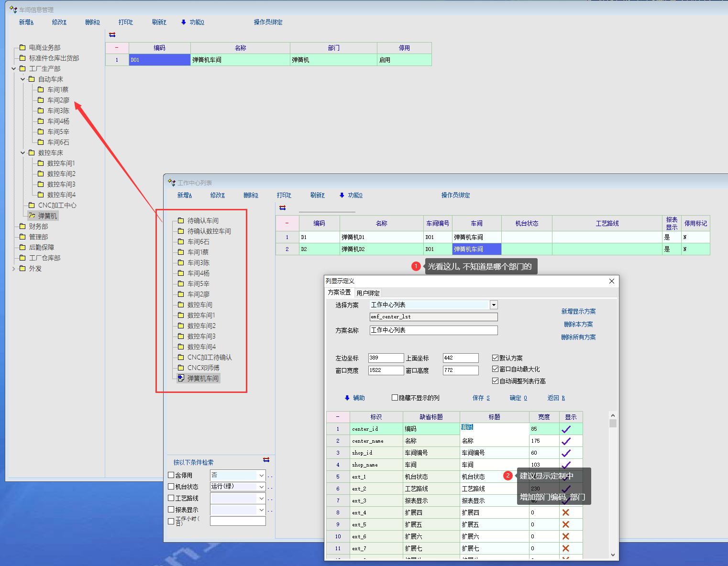The image size is (728, 566).
Task: Click red X in the ext_4 row
Action: (566, 512)
